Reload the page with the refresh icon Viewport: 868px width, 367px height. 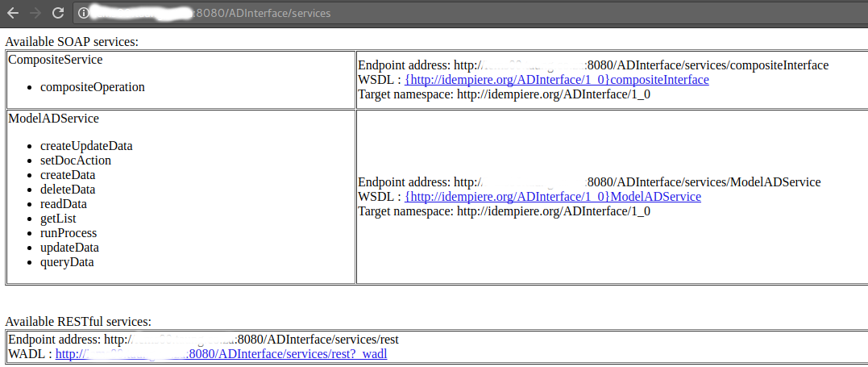click(57, 13)
